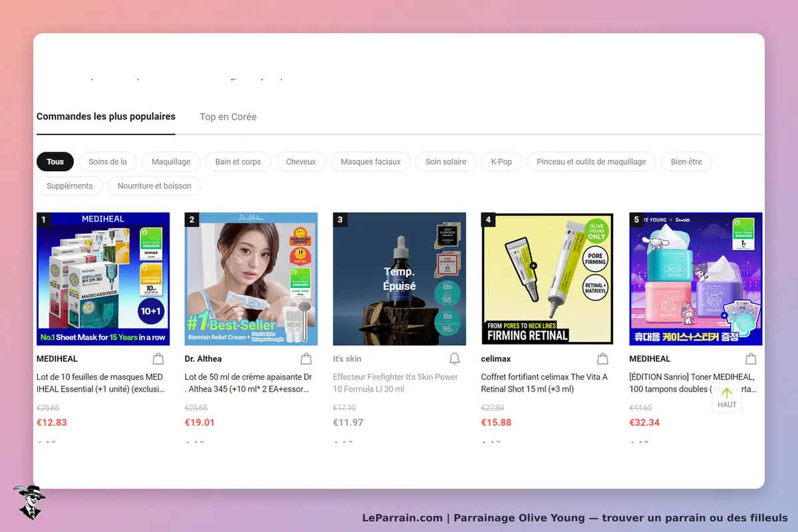Filter by Nourriture et boisson
Screen dimensions: 798x532
(154, 186)
